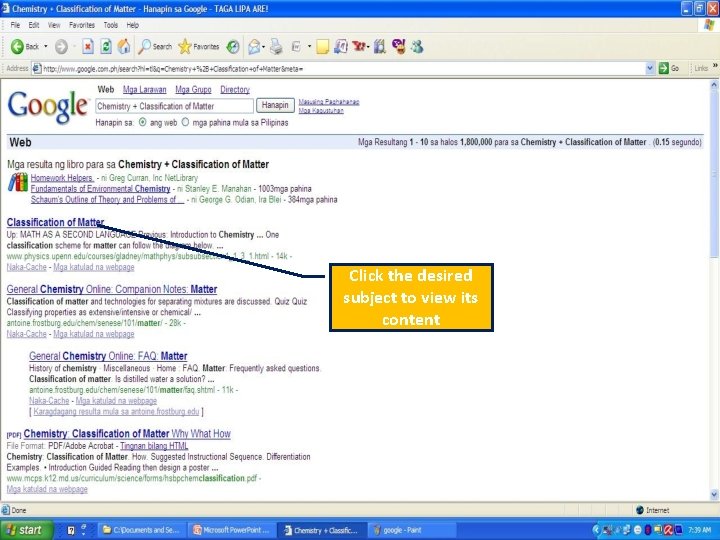Click the page scrollbar down arrow
This screenshot has height=540, width=720.
pyautogui.click(x=714, y=495)
